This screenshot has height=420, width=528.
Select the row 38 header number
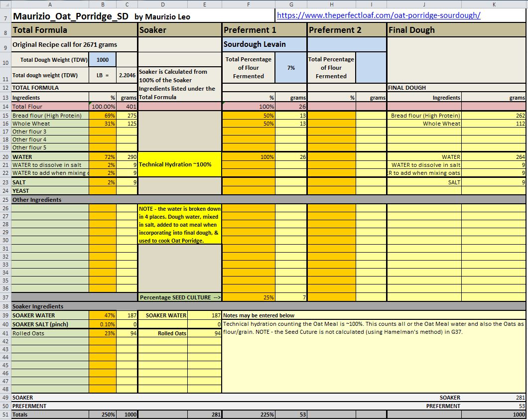pos(5,306)
